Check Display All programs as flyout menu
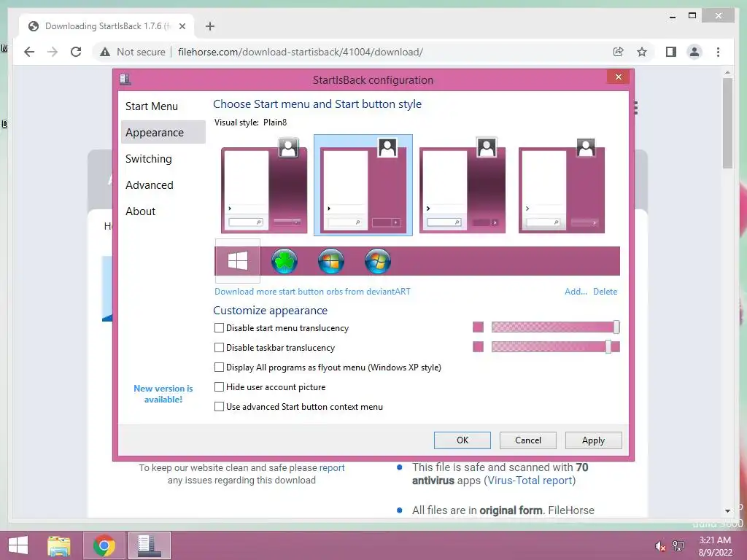Viewport: 747px width, 560px height. coord(219,367)
